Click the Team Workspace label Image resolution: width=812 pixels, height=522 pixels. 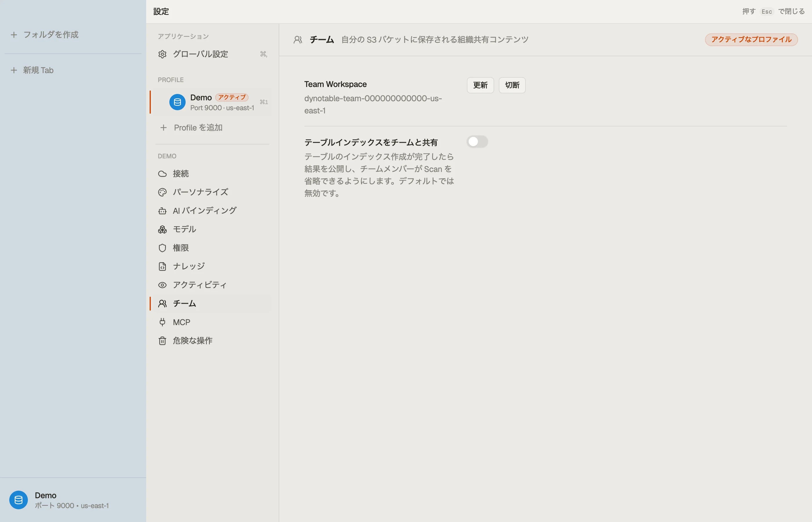pos(336,84)
